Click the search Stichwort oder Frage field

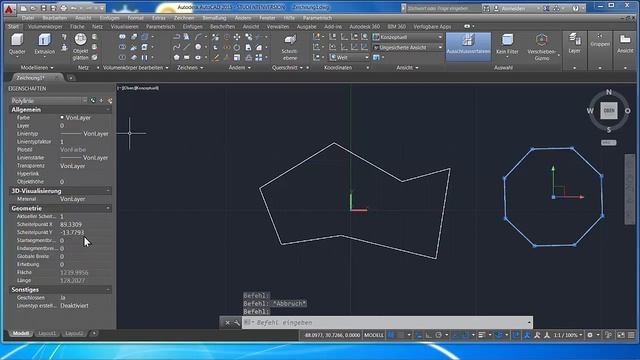443,8
